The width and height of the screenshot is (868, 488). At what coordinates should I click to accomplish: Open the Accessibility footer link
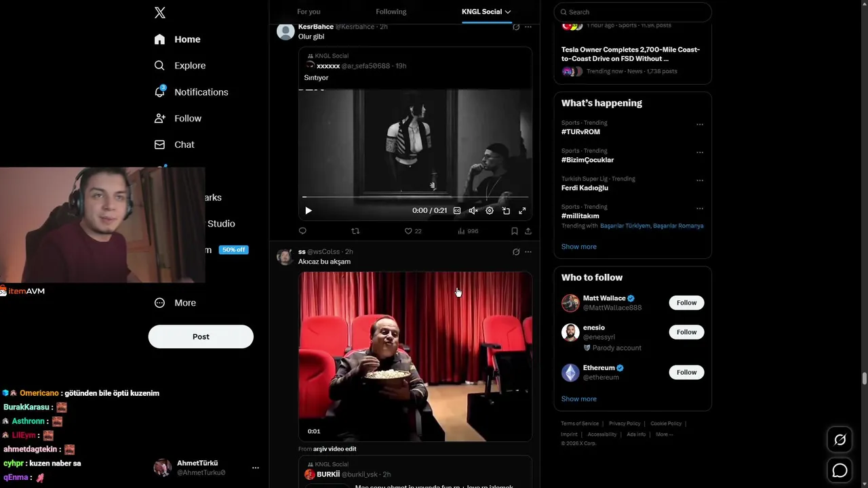pos(602,434)
